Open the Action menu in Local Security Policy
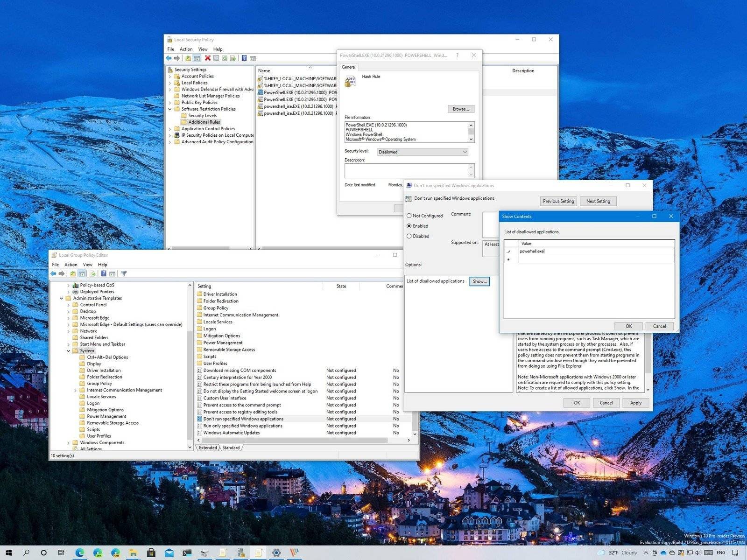The image size is (747, 560). pyautogui.click(x=186, y=49)
